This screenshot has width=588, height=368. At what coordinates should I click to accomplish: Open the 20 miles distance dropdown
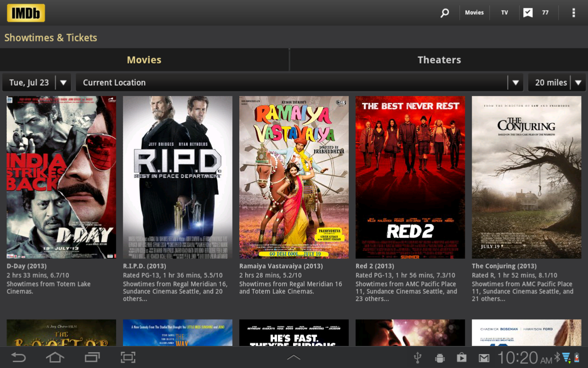(x=577, y=82)
